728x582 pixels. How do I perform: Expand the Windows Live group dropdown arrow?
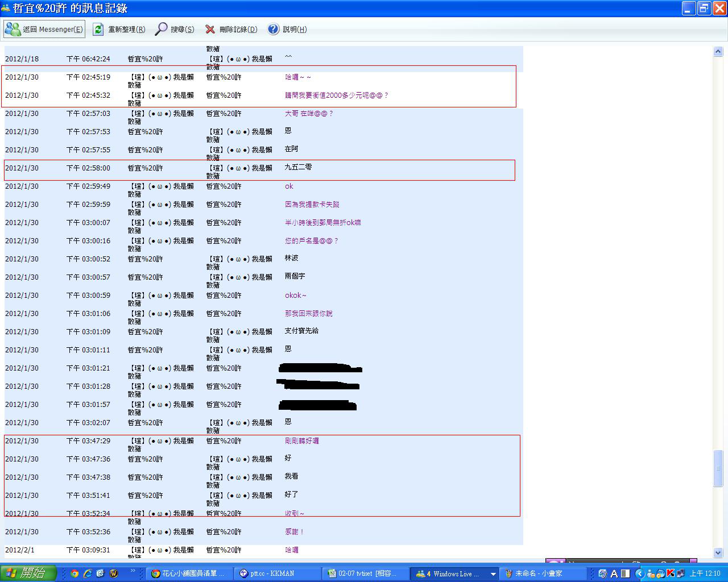coord(493,574)
